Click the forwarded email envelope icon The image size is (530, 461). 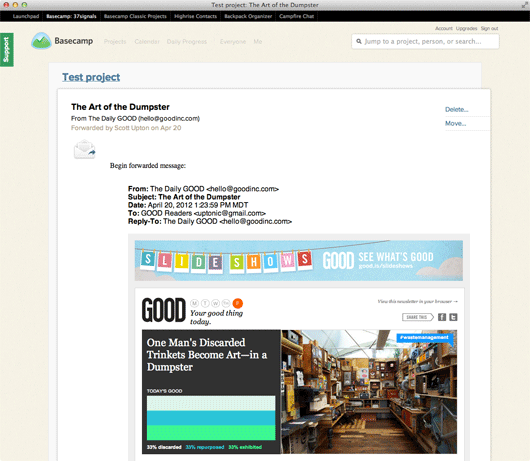click(x=85, y=149)
